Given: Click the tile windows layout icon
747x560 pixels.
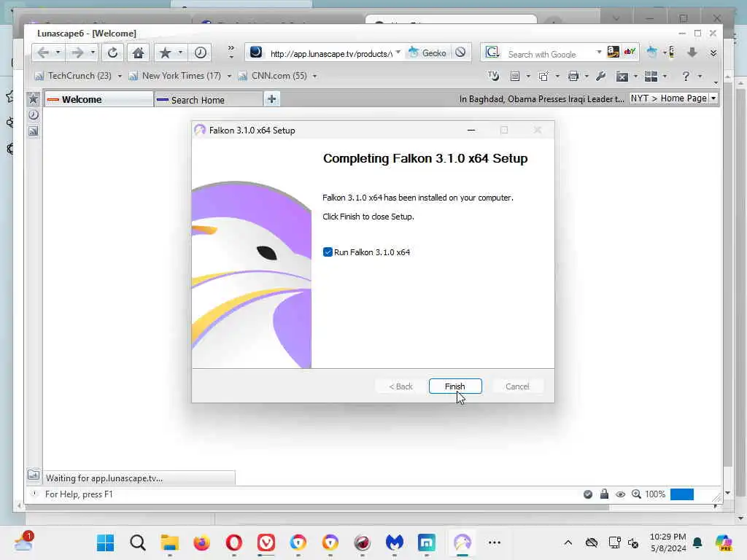Looking at the screenshot, I should coord(651,76).
